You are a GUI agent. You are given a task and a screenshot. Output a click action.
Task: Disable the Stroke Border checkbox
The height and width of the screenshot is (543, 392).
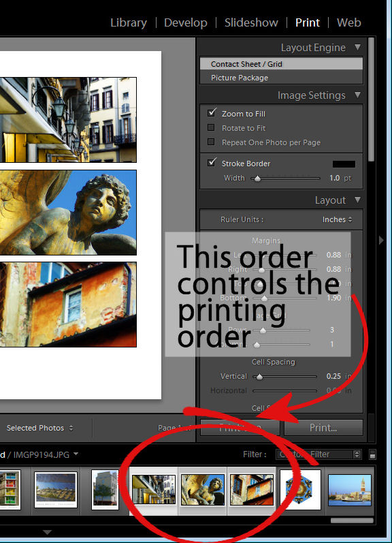tap(212, 162)
